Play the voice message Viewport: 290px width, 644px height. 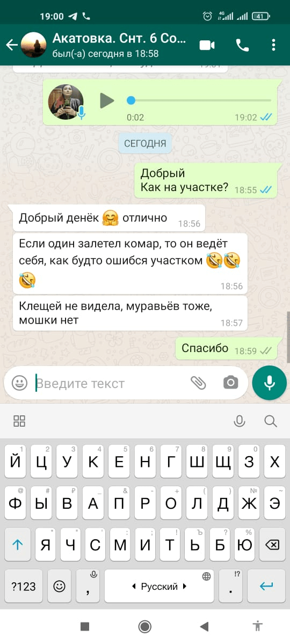[107, 100]
